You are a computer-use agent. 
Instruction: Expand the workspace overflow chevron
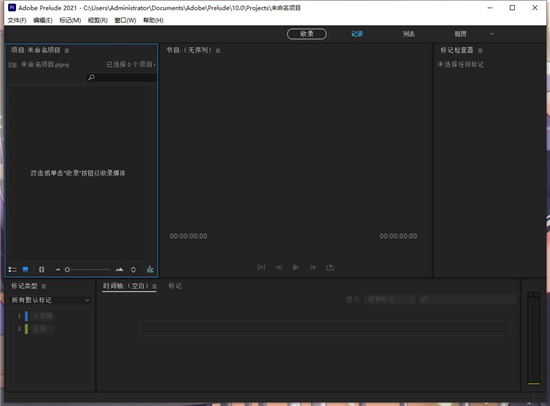click(492, 34)
